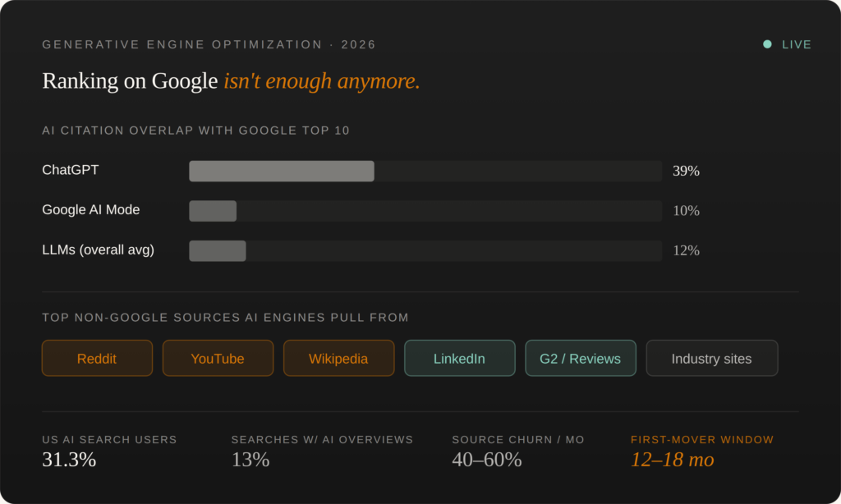Click the LLMs overall avg progress bar
This screenshot has height=504, width=841.
click(x=425, y=251)
